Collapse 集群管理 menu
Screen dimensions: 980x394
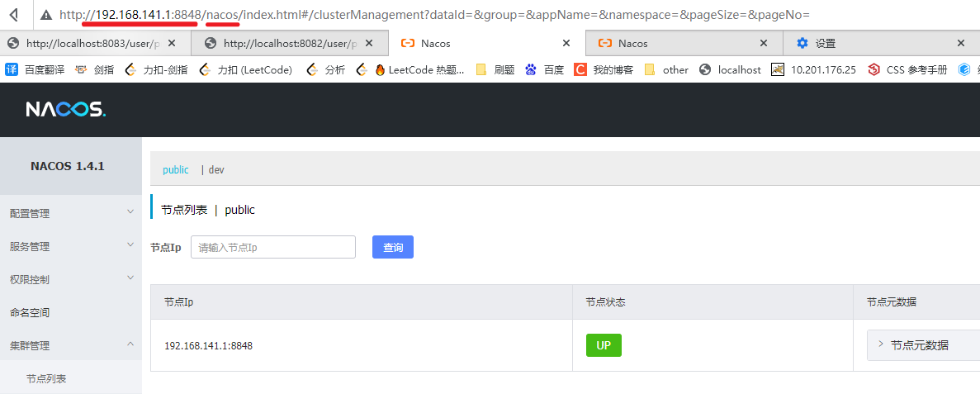coord(71,344)
